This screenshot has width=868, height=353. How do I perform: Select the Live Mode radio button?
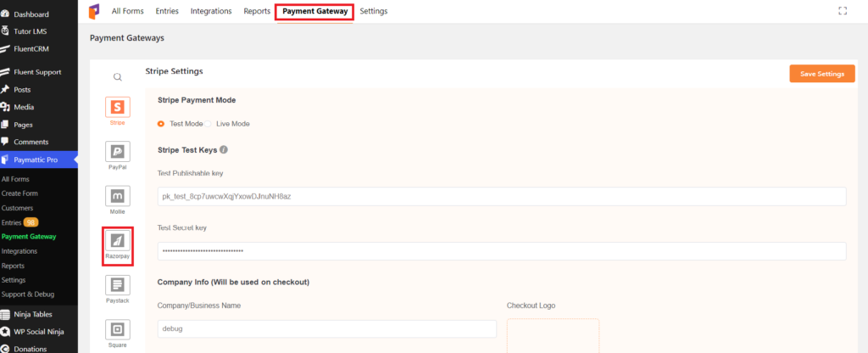pos(208,124)
